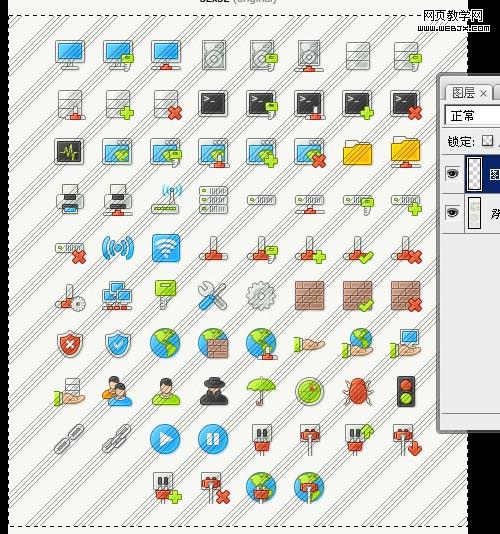This screenshot has width=500, height=534.
Task: Click the hand holding monitor icon
Action: coord(405,344)
